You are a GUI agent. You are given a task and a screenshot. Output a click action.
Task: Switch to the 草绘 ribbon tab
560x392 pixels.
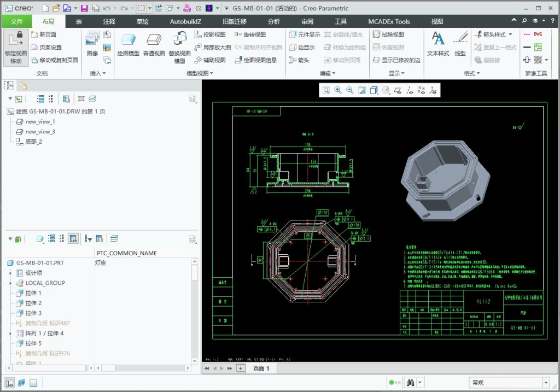(x=142, y=21)
